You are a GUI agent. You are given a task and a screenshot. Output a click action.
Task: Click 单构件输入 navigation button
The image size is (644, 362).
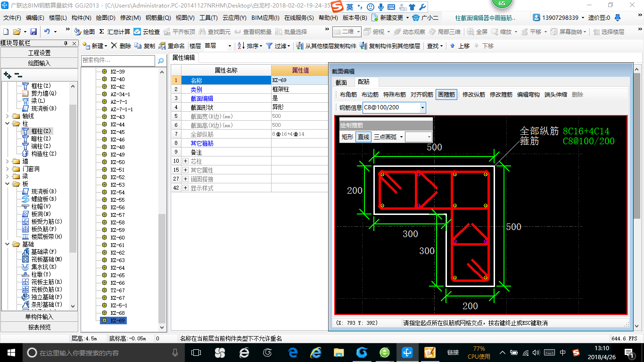click(39, 317)
